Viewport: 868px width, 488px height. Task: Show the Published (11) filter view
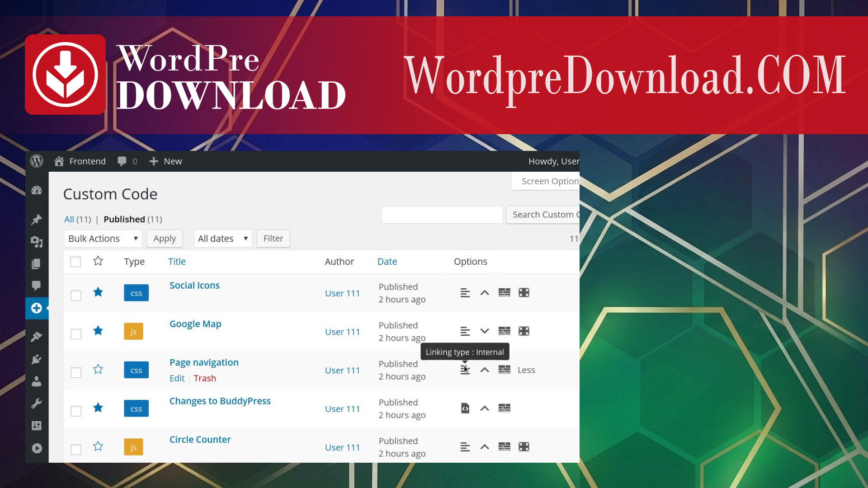[133, 219]
